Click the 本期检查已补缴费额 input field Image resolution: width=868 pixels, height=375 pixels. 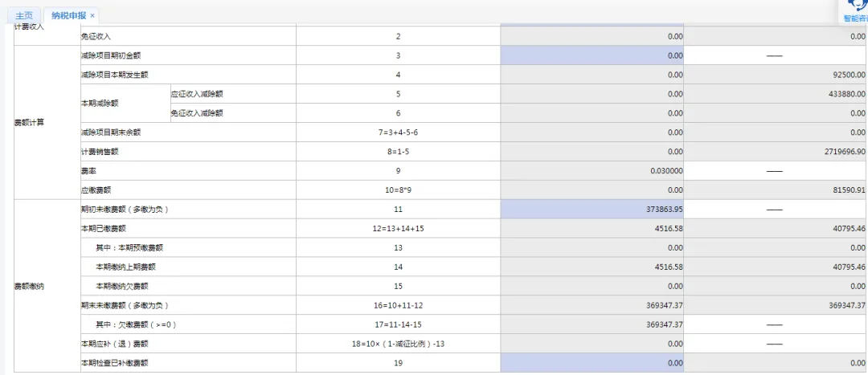pos(592,363)
